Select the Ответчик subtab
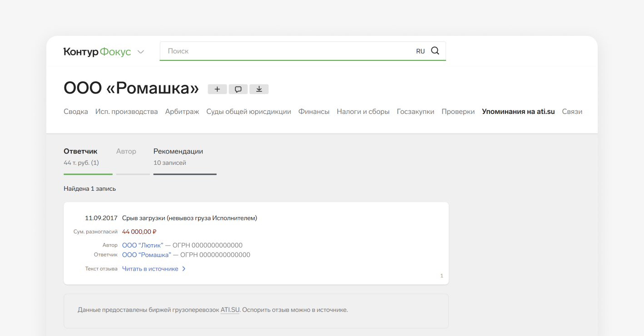644x336 pixels. tap(80, 152)
